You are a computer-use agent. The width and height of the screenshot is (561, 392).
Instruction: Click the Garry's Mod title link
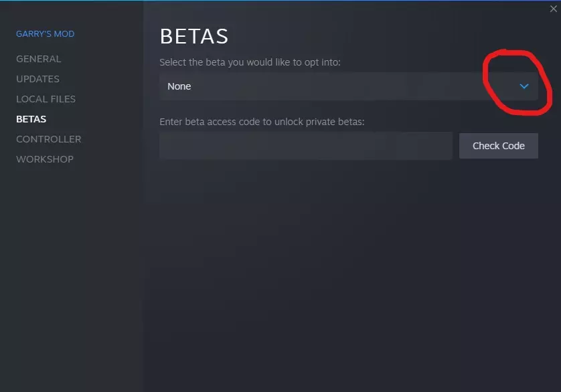(45, 34)
